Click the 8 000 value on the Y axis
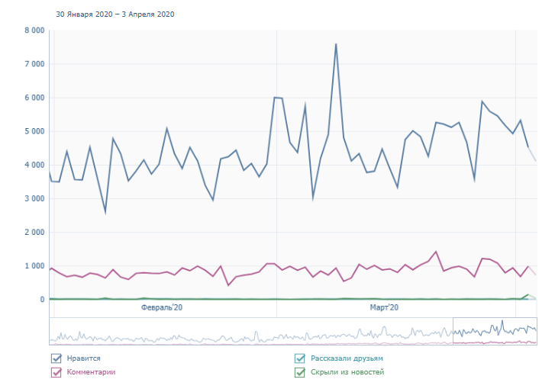The image size is (555, 392). [x=34, y=31]
